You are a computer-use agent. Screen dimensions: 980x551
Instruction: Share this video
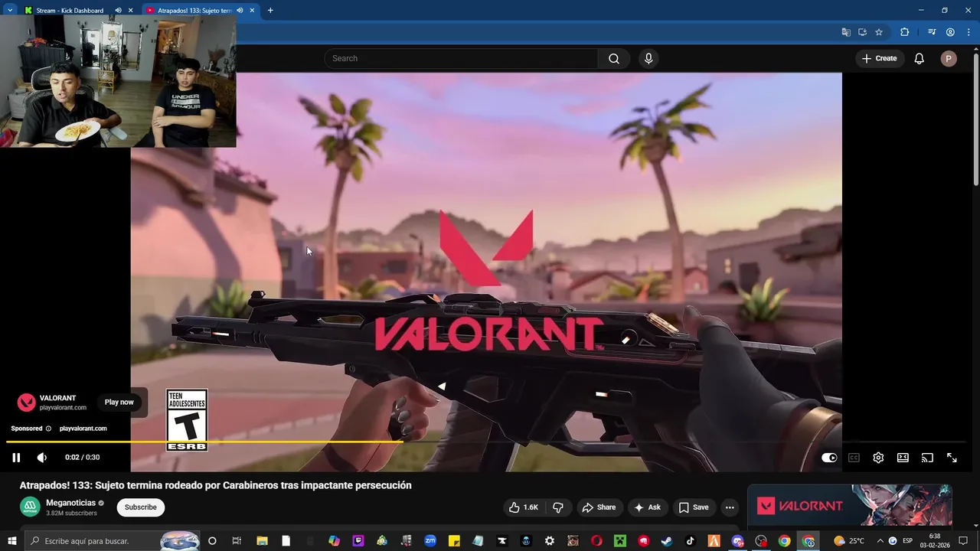(x=599, y=507)
